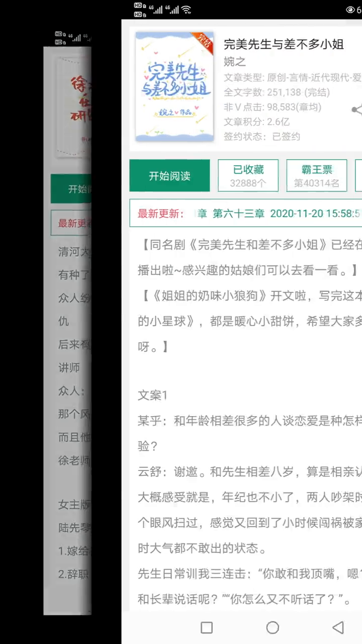Tap the 文章类型 category line
Screen dimensions: 362x644
(292, 77)
